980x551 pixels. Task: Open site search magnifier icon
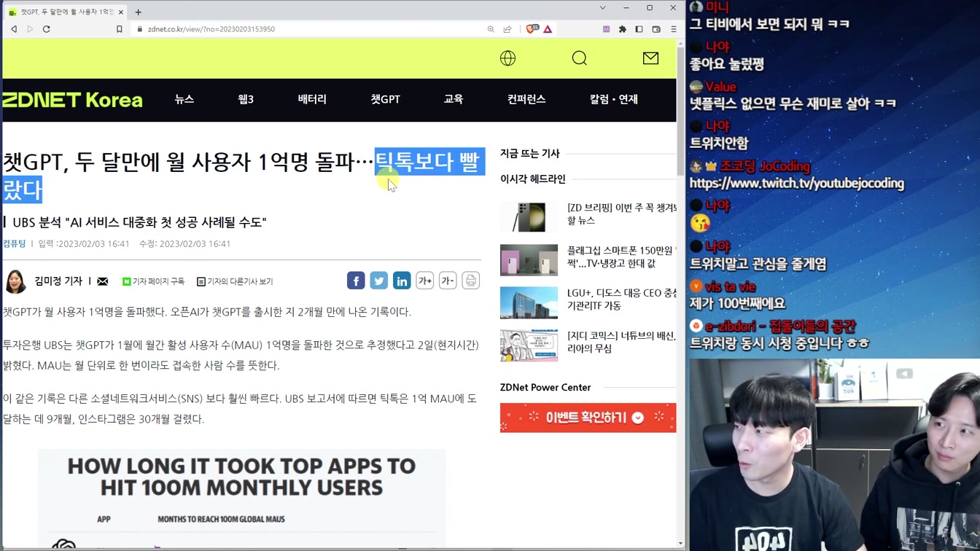click(580, 58)
